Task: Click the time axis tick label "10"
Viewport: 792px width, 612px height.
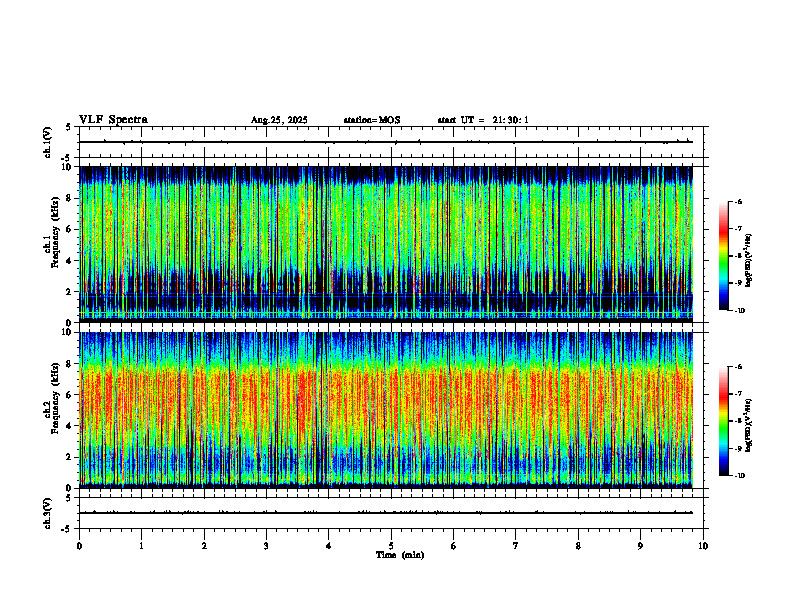Action: (x=703, y=546)
